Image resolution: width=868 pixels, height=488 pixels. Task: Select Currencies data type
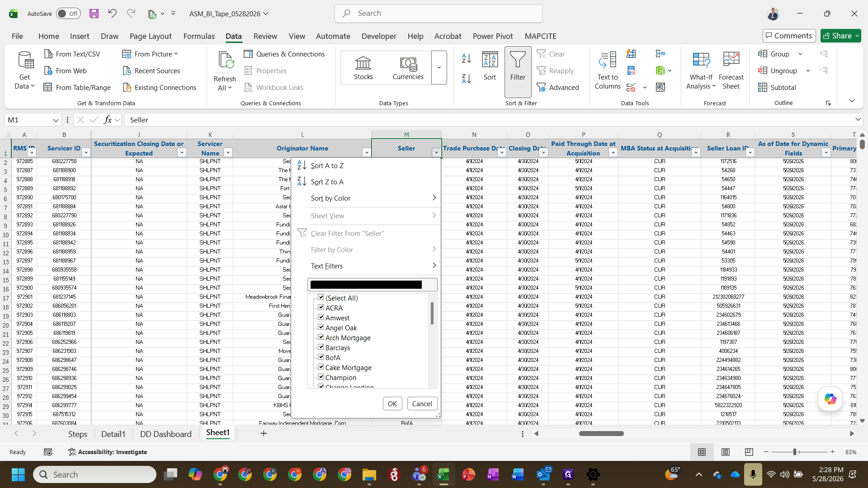(408, 68)
